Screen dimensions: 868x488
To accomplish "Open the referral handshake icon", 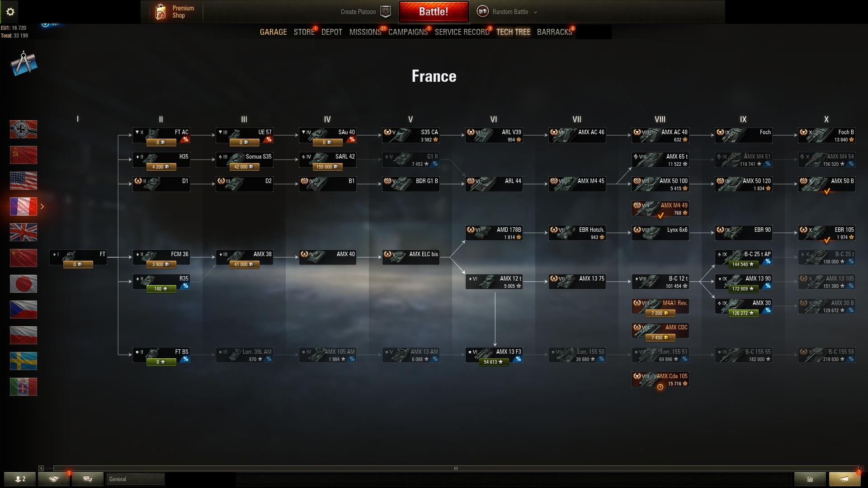I will tap(54, 479).
